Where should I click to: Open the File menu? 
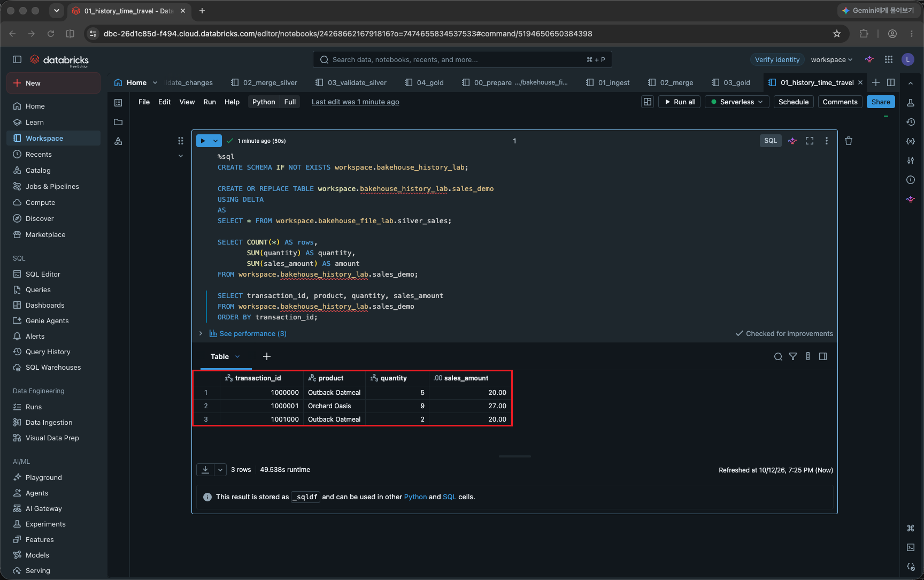tap(144, 102)
